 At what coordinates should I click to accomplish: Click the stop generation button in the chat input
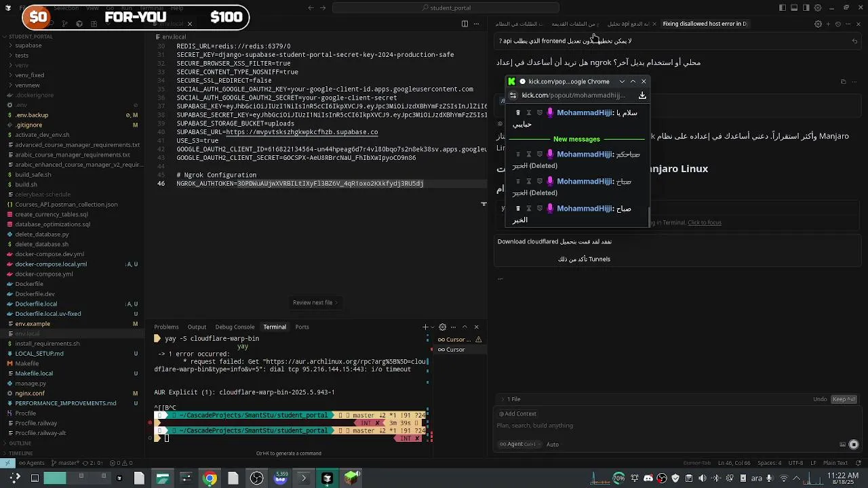click(x=854, y=445)
